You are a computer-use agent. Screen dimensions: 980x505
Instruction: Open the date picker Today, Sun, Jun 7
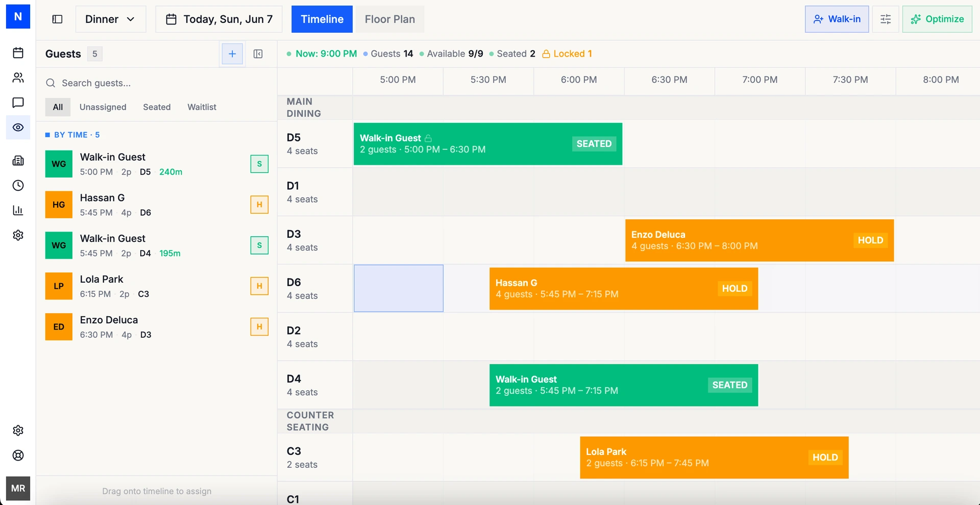pyautogui.click(x=219, y=19)
